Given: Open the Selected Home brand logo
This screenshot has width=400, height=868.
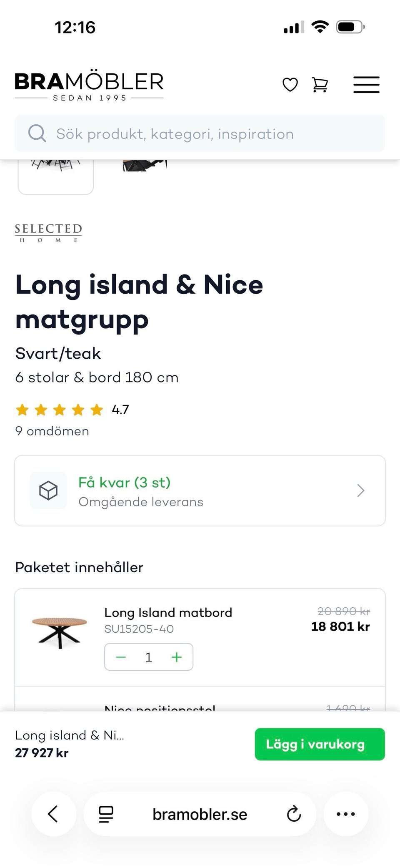Looking at the screenshot, I should pos(48,232).
